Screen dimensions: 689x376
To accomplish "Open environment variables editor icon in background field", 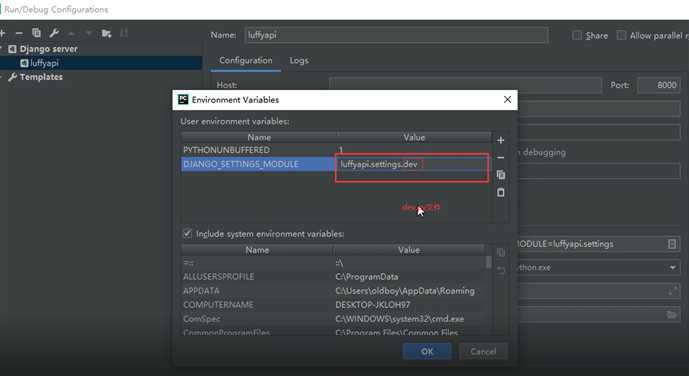I will (x=672, y=244).
